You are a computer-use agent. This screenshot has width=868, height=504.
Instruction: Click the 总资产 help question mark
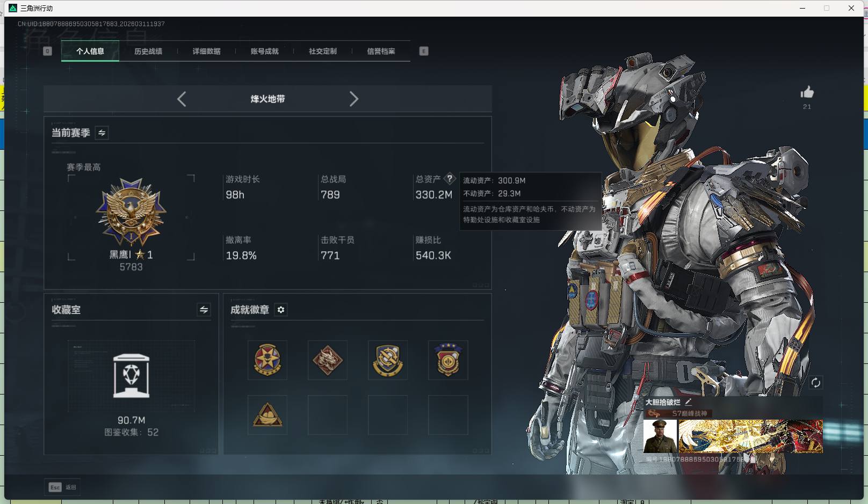(x=450, y=178)
